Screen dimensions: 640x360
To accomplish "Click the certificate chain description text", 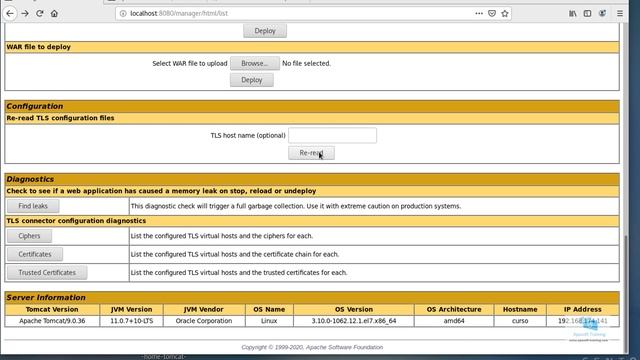I will tap(235, 254).
